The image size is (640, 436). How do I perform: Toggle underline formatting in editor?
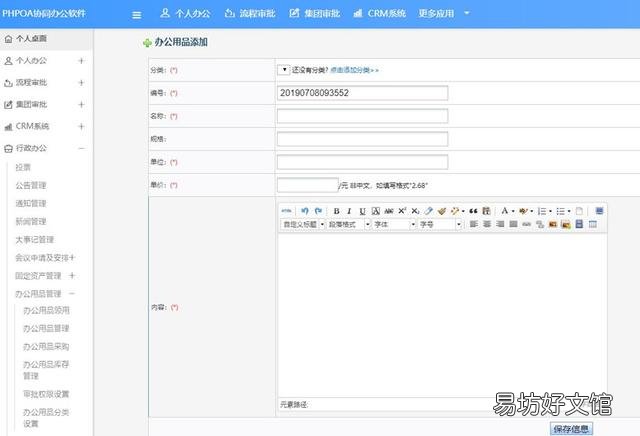click(x=362, y=211)
